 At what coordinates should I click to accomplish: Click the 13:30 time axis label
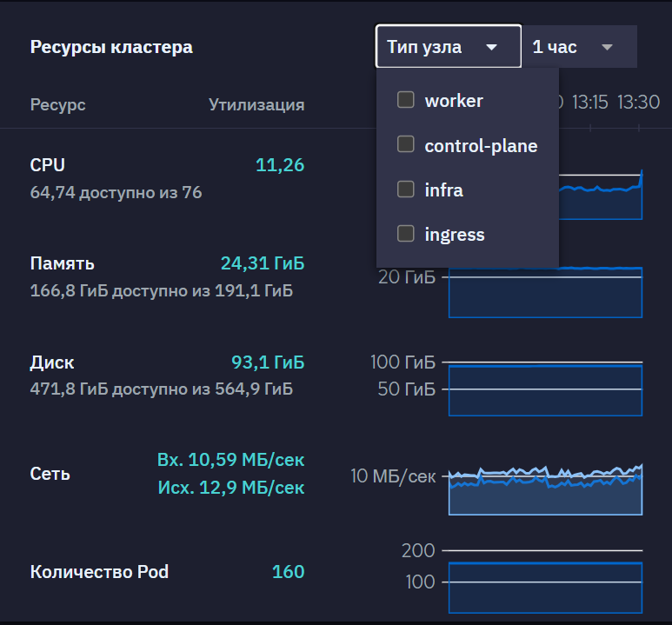638,102
